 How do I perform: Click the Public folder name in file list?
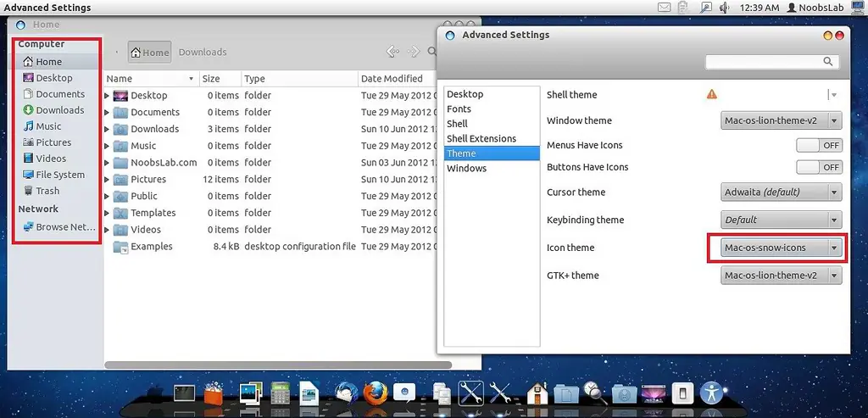coord(144,196)
